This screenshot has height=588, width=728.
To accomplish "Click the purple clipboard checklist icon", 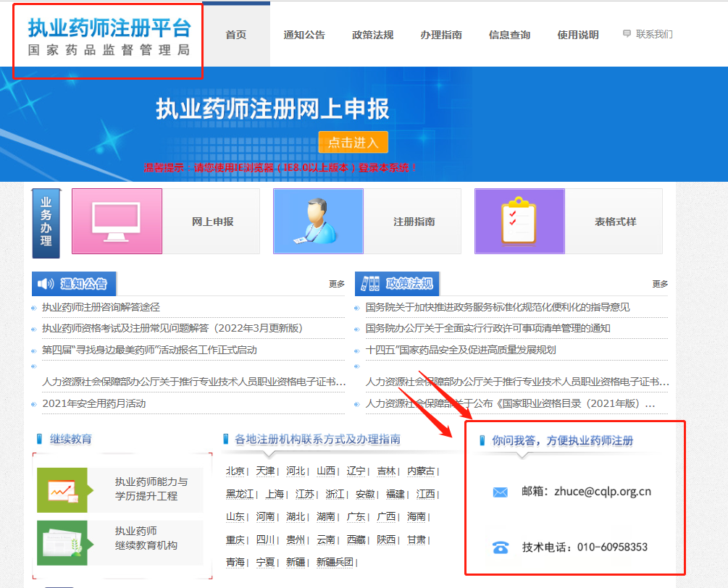I will coord(519,222).
